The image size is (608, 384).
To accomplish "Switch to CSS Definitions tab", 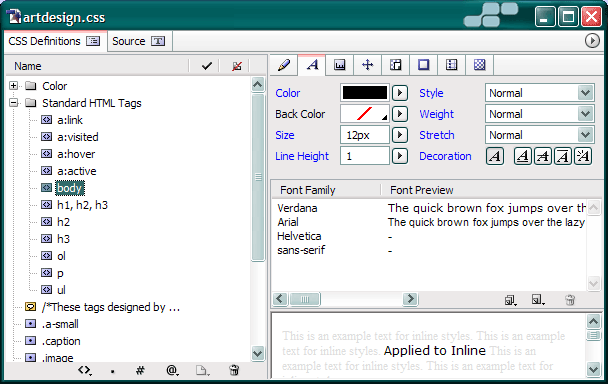I will point(55,41).
